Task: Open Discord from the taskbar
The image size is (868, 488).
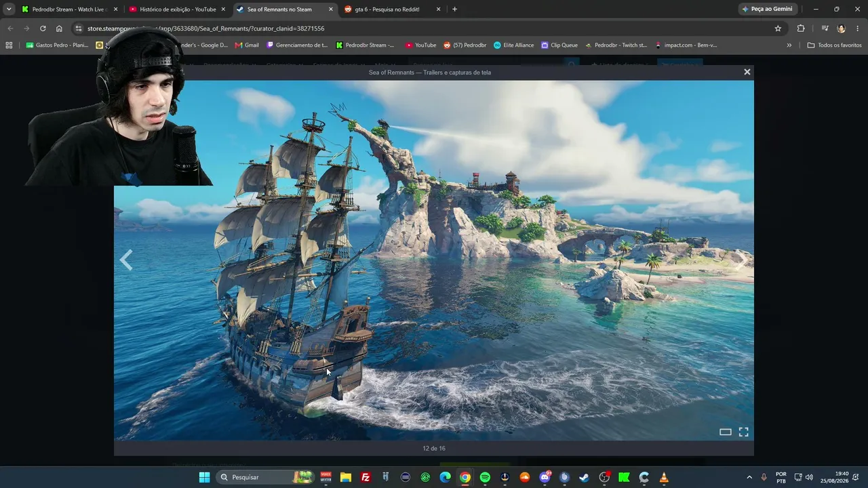Action: click(x=545, y=477)
